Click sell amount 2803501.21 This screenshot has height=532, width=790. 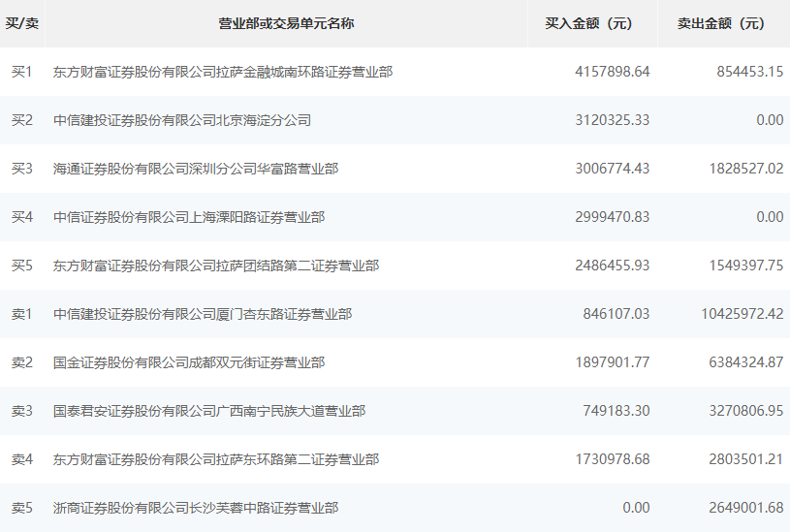click(746, 459)
